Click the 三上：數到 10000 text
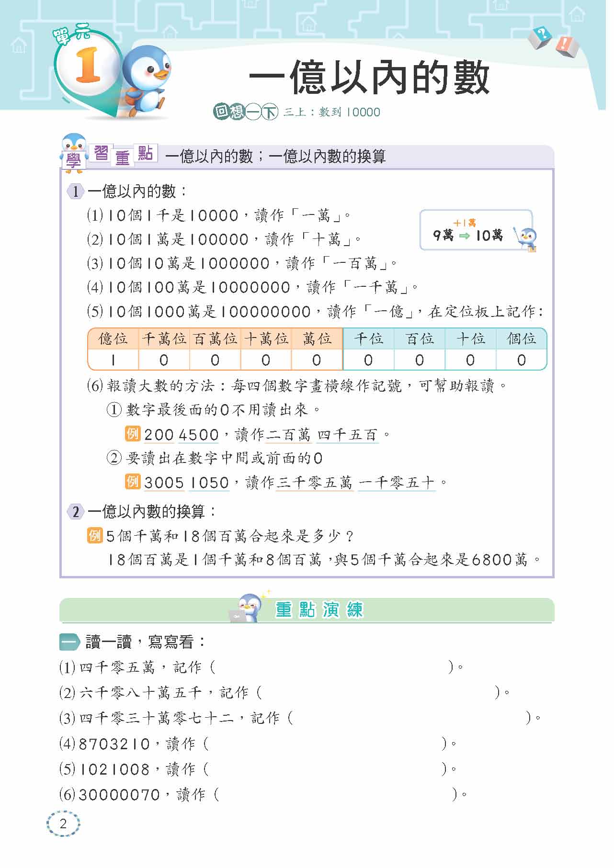The width and height of the screenshot is (614, 868). pyautogui.click(x=331, y=113)
